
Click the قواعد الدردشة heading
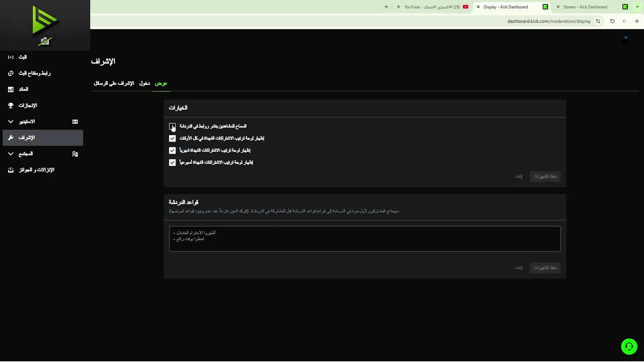click(183, 202)
